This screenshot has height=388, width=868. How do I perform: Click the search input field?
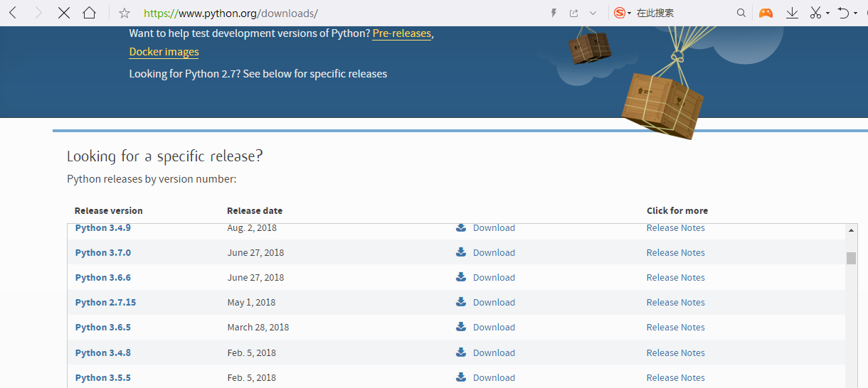pyautogui.click(x=683, y=13)
